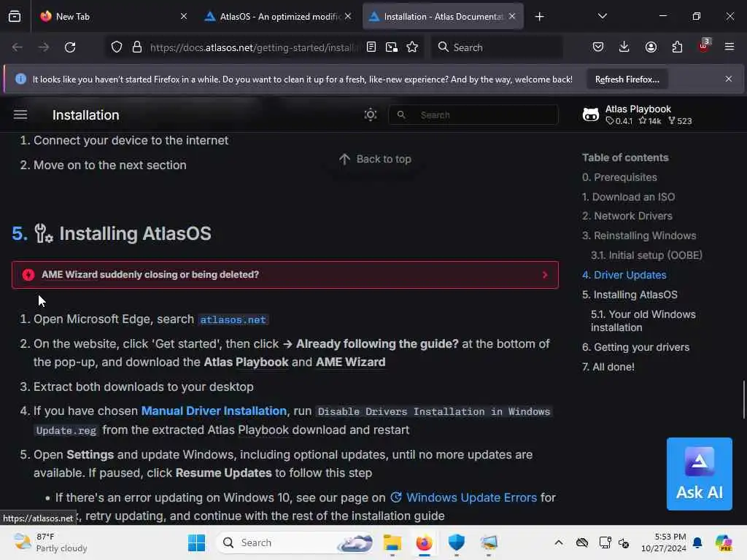Click Refresh Firefox button
This screenshot has height=560, width=747.
point(627,79)
